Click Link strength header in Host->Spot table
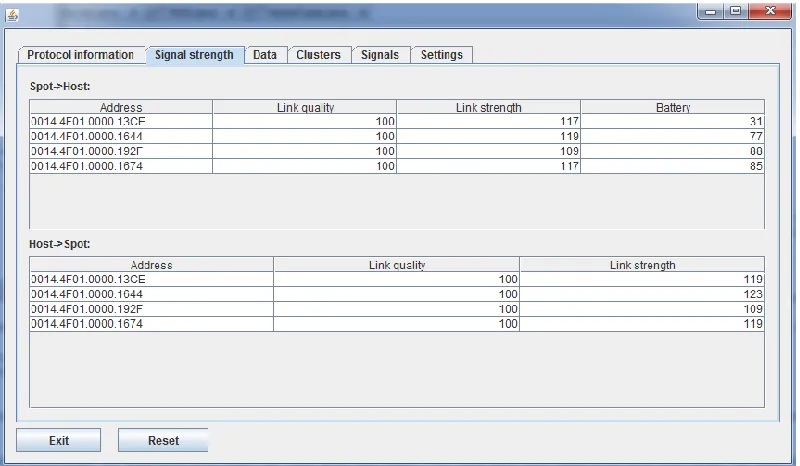This screenshot has width=800, height=466. [x=642, y=265]
